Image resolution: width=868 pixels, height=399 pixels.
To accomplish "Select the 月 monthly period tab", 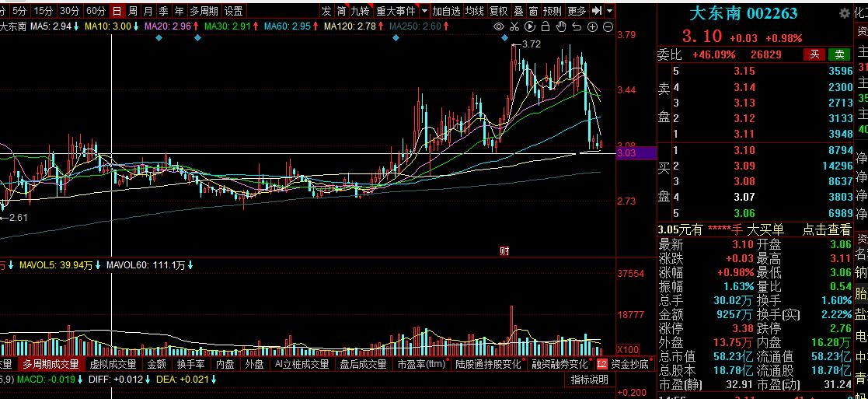I will (x=148, y=11).
